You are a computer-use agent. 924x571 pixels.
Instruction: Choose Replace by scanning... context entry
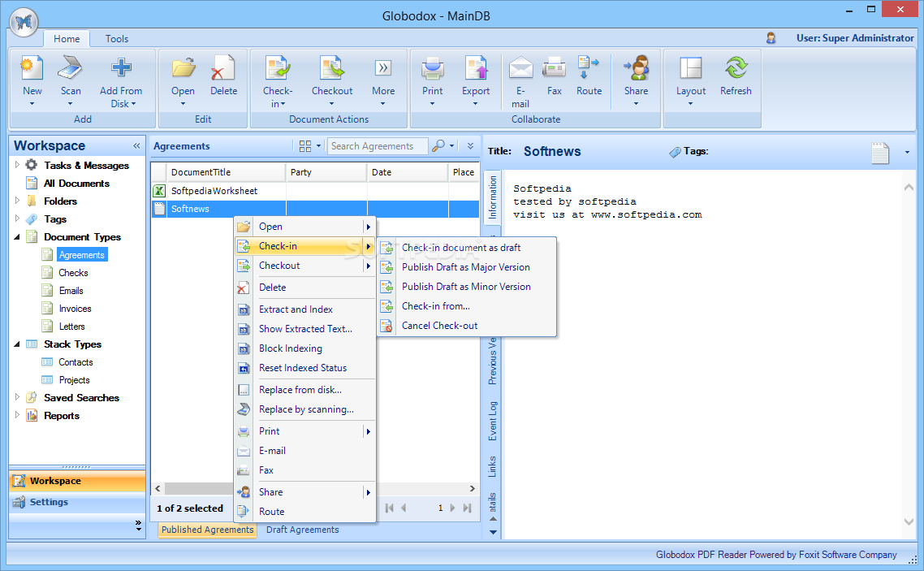click(305, 409)
